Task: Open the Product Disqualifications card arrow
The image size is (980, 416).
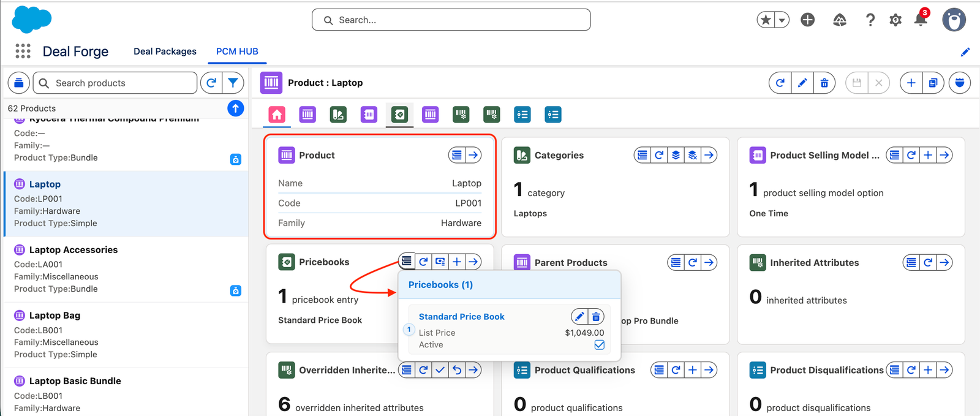Action: pos(945,370)
